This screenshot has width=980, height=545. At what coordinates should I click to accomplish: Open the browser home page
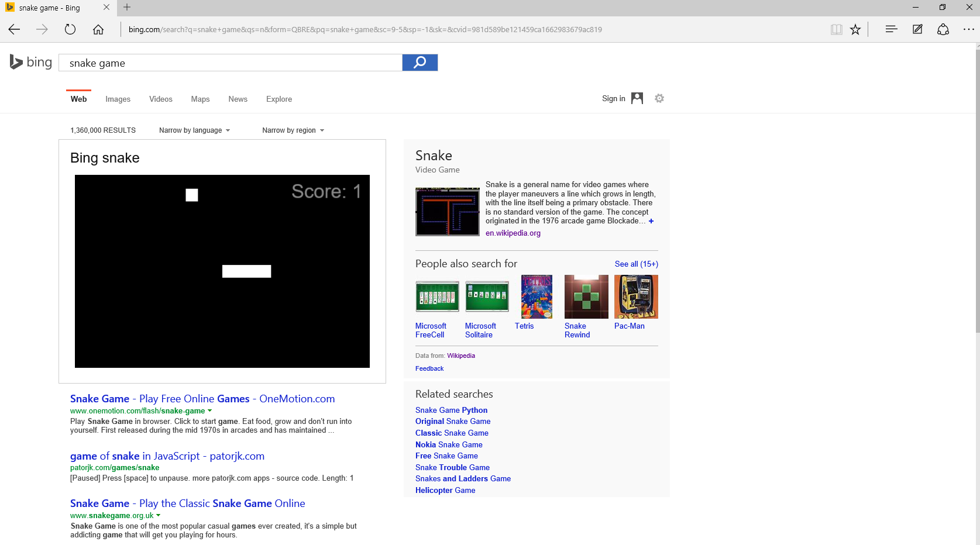(x=98, y=29)
